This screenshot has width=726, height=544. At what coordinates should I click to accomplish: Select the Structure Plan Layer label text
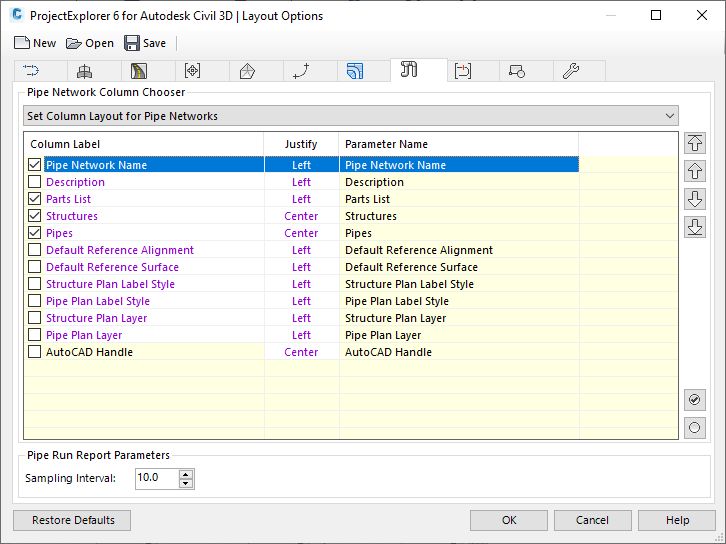click(97, 318)
